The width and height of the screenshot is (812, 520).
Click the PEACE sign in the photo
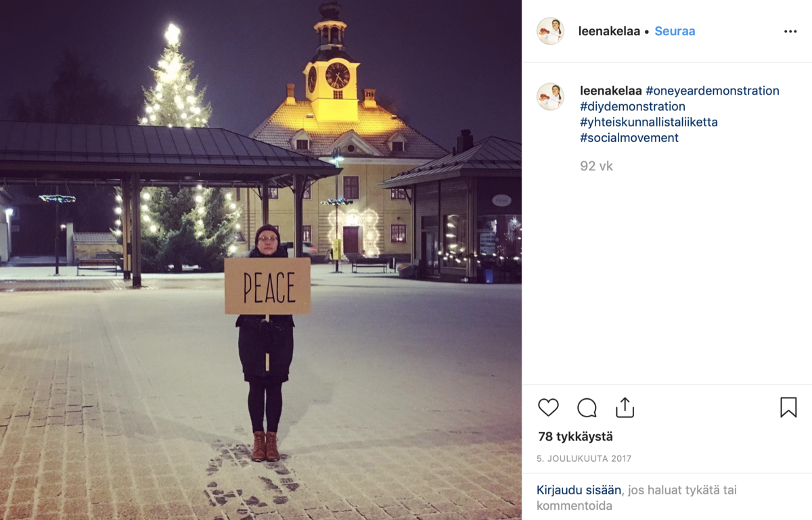(267, 286)
